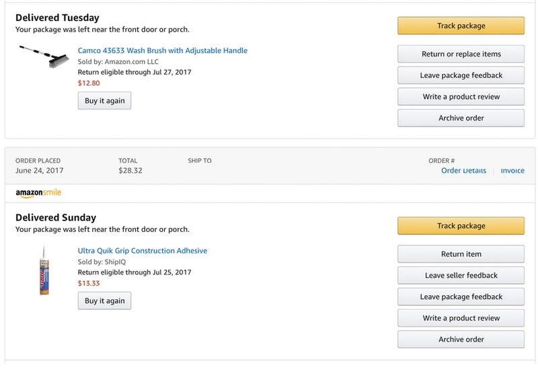Image resolution: width=538 pixels, height=392 pixels.
Task: Buy the Ultra Quik Grip adhesive again
Action: coord(104,301)
